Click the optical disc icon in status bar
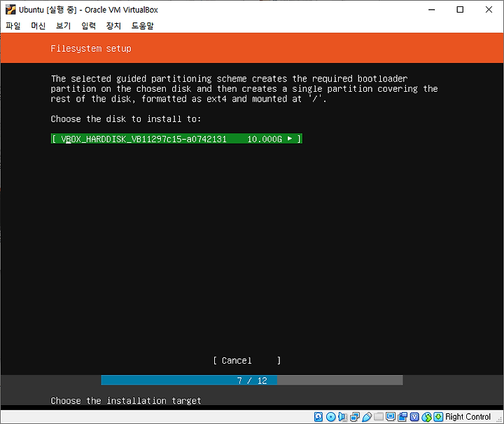Image resolution: width=504 pixels, height=424 pixels. click(x=330, y=416)
